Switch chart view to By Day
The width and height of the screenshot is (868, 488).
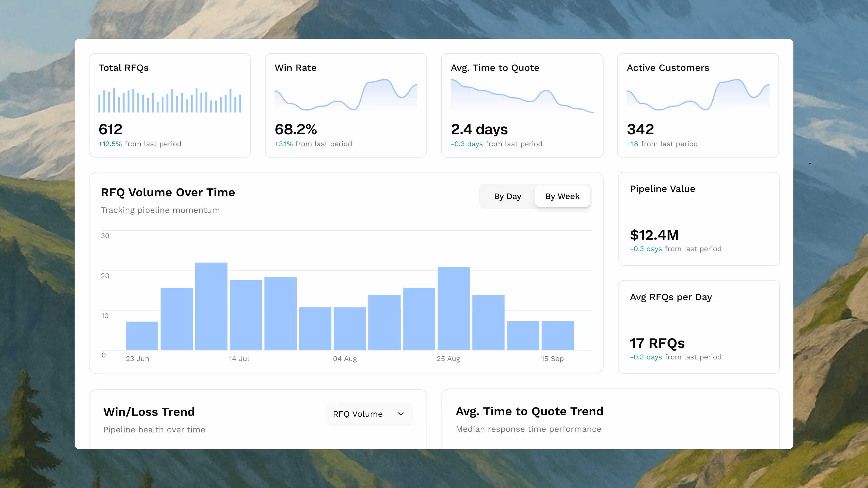pos(507,196)
